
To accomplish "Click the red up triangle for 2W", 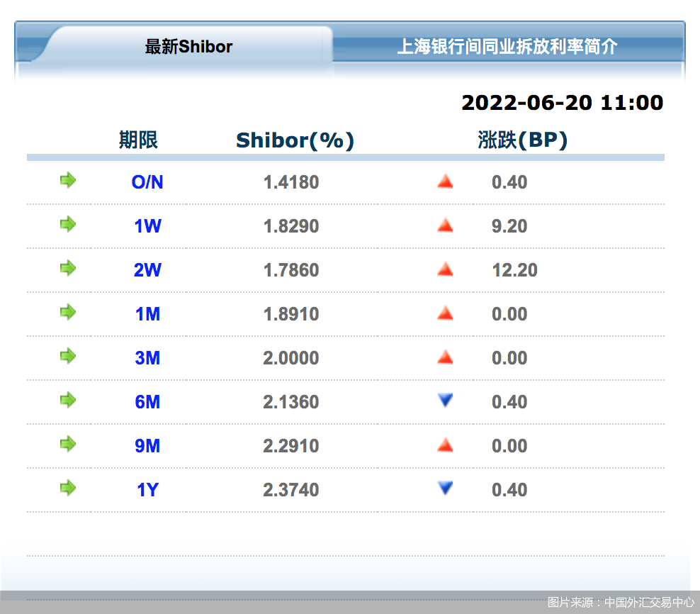I will 445,269.
